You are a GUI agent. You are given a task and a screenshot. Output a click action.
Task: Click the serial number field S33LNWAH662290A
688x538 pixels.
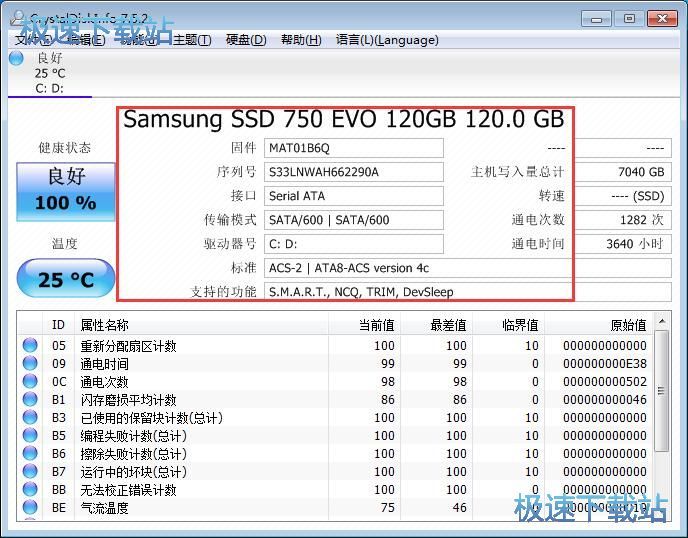coord(354,172)
